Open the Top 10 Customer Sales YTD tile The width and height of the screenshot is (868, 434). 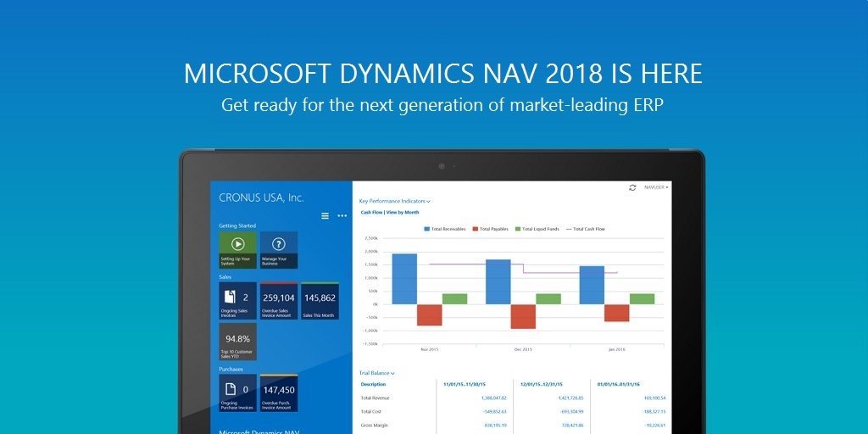click(x=237, y=342)
